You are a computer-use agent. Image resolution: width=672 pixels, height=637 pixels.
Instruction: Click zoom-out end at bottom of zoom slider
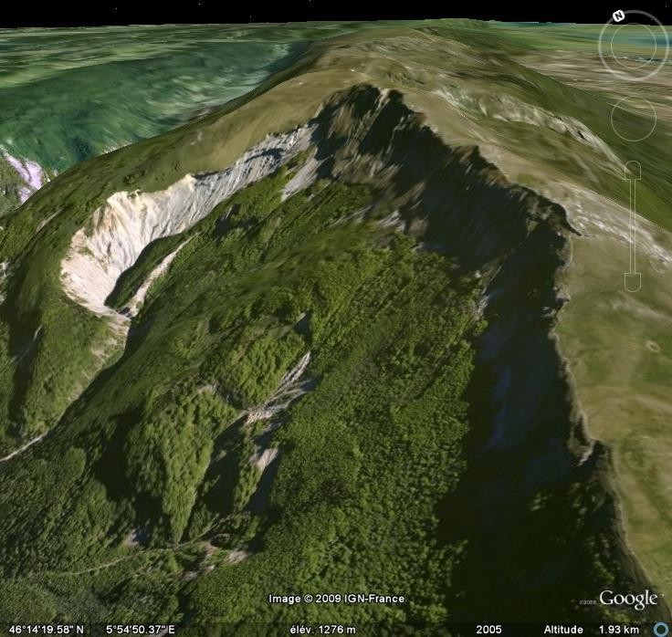pyautogui.click(x=632, y=282)
